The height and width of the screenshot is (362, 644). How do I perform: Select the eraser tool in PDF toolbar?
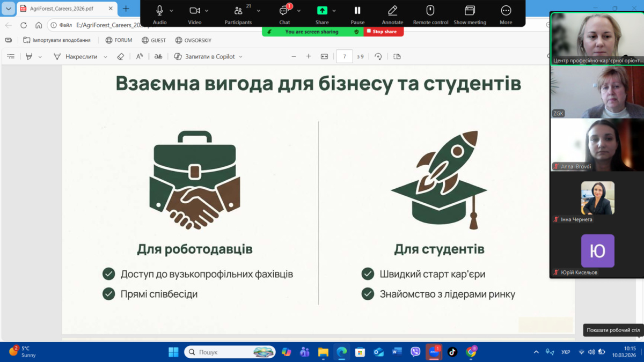(121, 56)
